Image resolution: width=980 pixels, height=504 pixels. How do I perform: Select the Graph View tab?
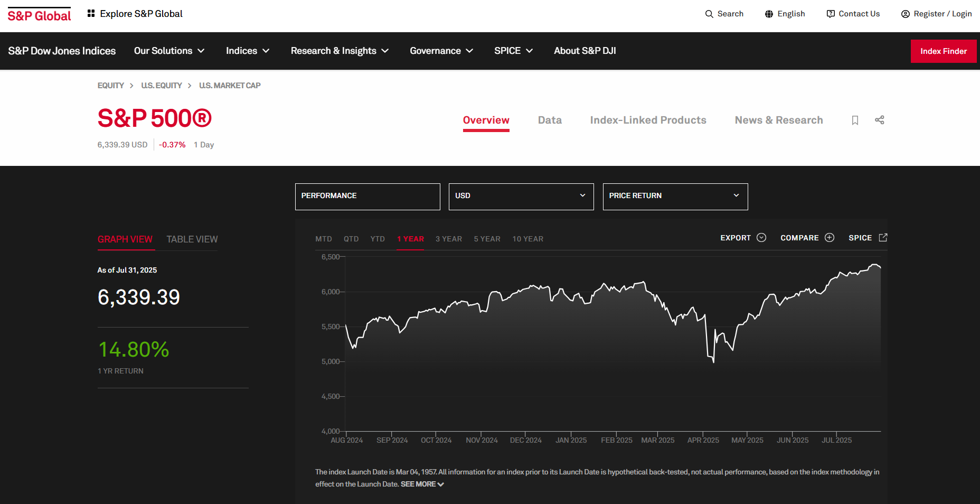(x=125, y=239)
